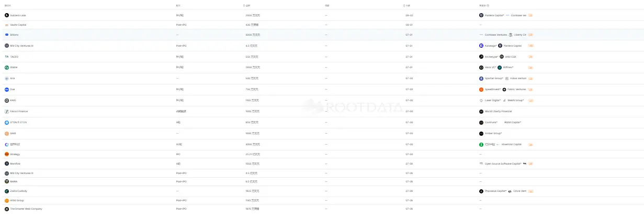This screenshot has height=217, width=644.
Task: Open the Zodia Custody project link
Action: [x=17, y=191]
